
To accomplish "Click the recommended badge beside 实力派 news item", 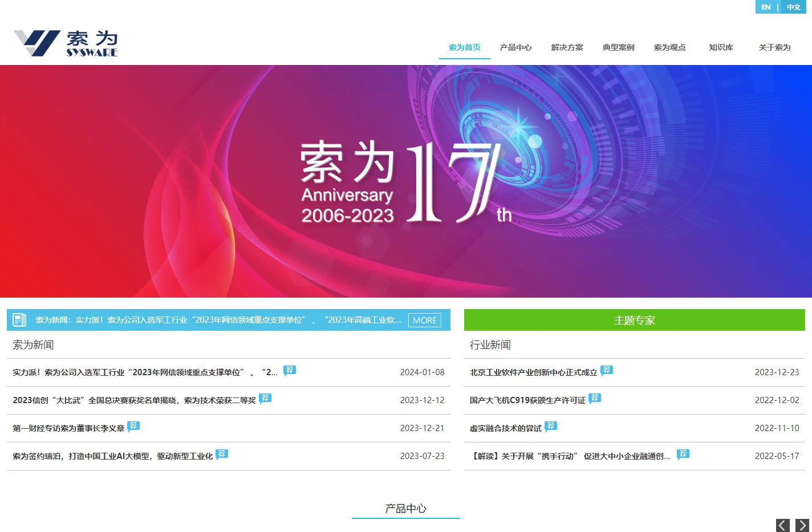I will click(x=290, y=371).
